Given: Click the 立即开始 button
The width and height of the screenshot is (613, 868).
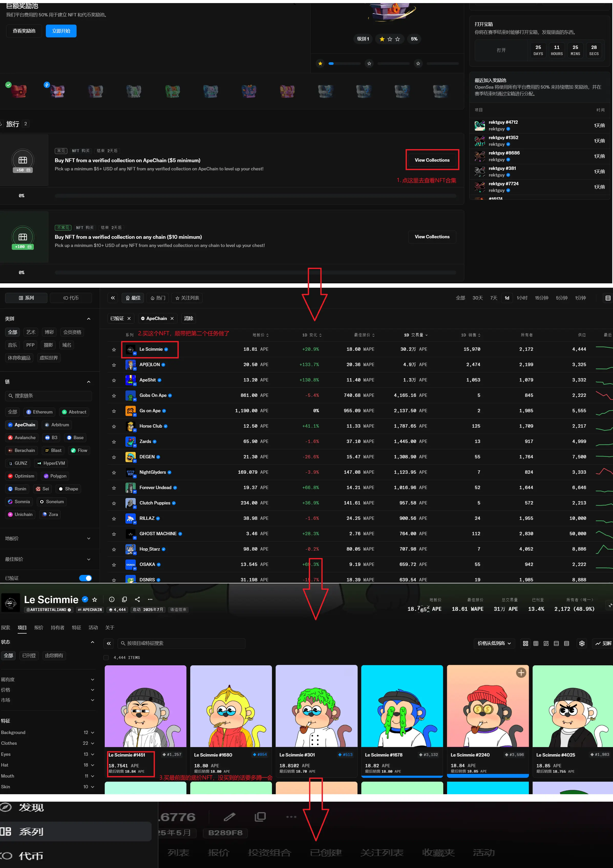Looking at the screenshot, I should 61,31.
